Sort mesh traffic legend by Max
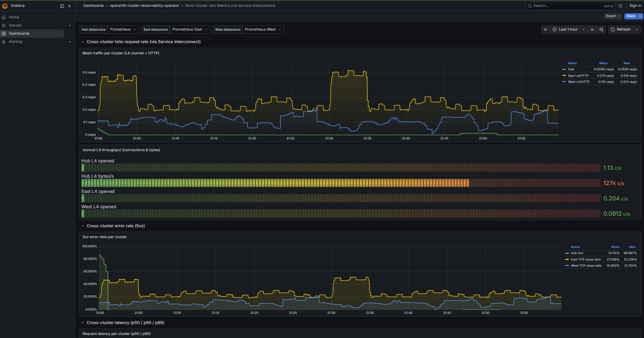644x338 pixels. pos(627,63)
